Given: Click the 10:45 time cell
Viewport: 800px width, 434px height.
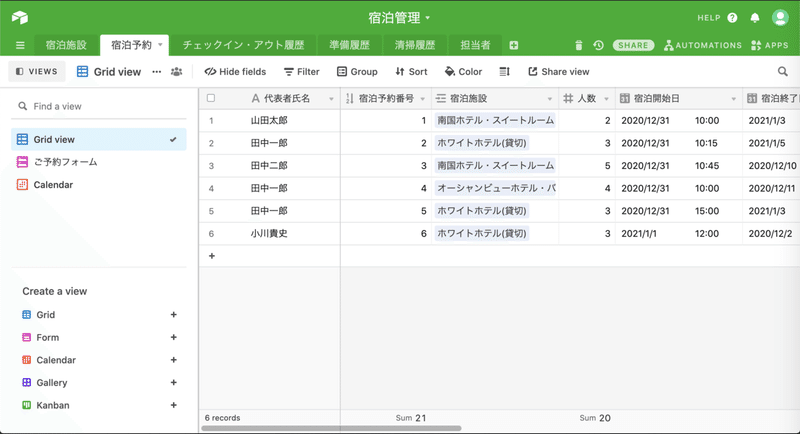Looking at the screenshot, I should pyautogui.click(x=707, y=166).
